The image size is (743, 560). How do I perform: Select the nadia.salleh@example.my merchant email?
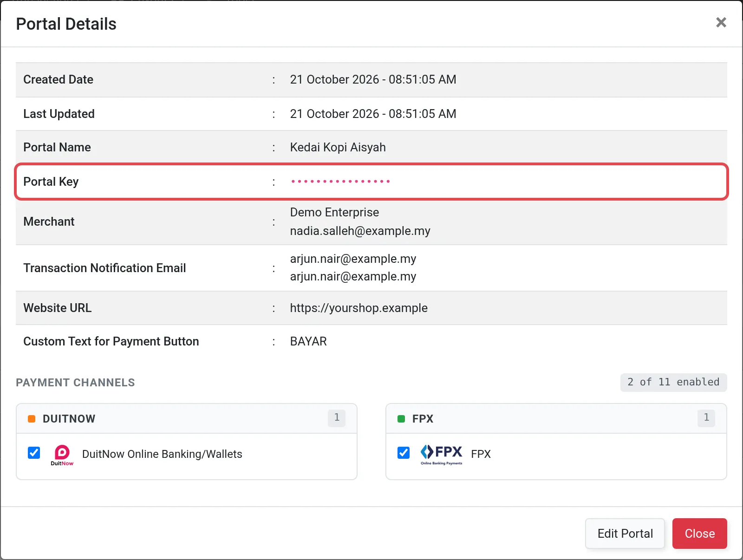[x=360, y=231]
